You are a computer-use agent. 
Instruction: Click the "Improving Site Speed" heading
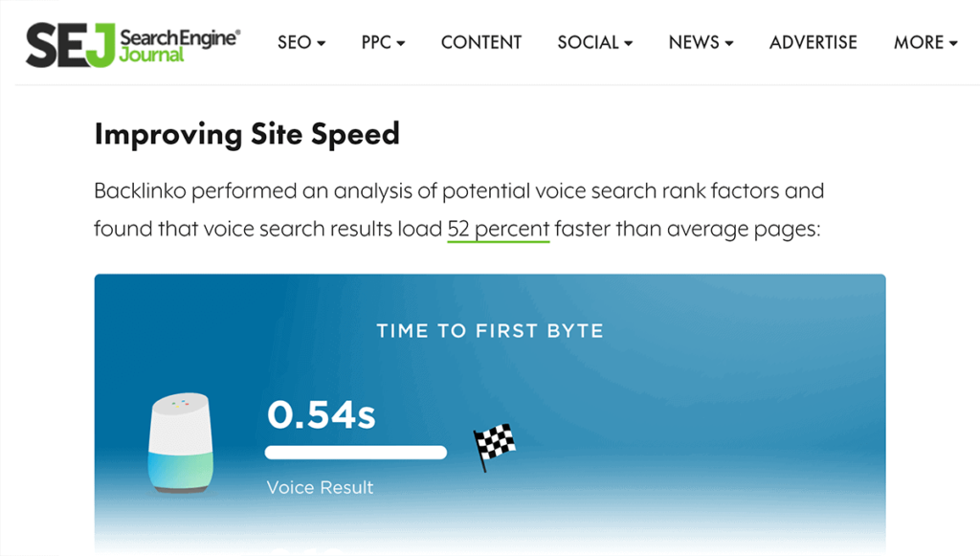point(247,134)
